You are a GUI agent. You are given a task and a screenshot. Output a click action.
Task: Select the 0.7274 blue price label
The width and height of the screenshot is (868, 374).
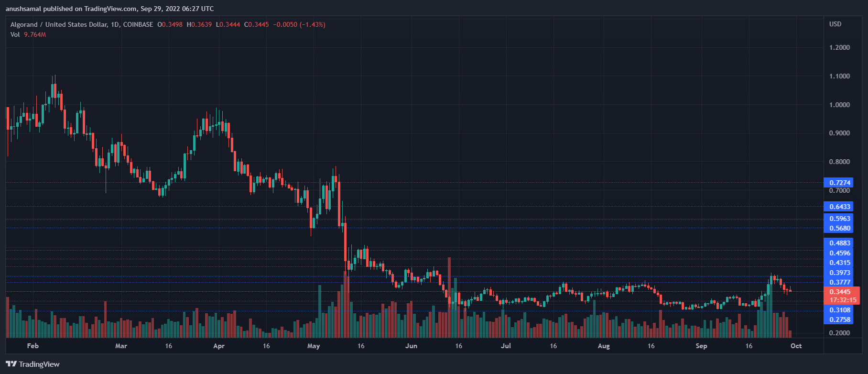click(x=838, y=183)
